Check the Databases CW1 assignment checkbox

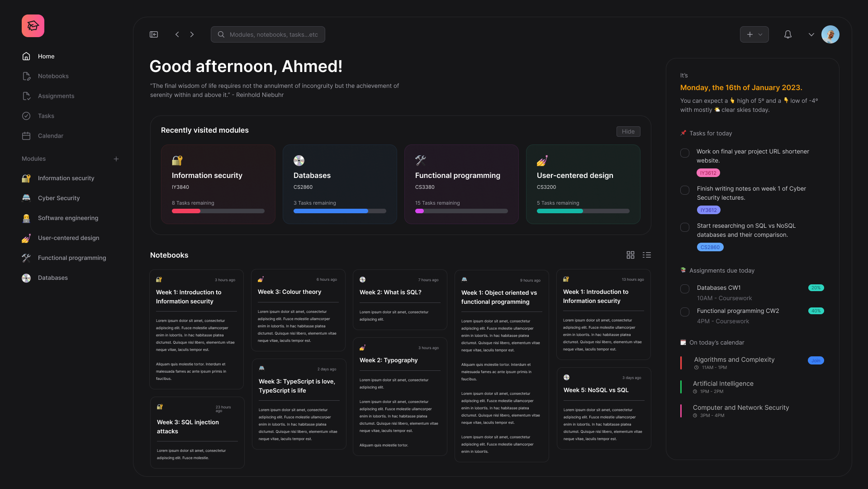click(684, 288)
